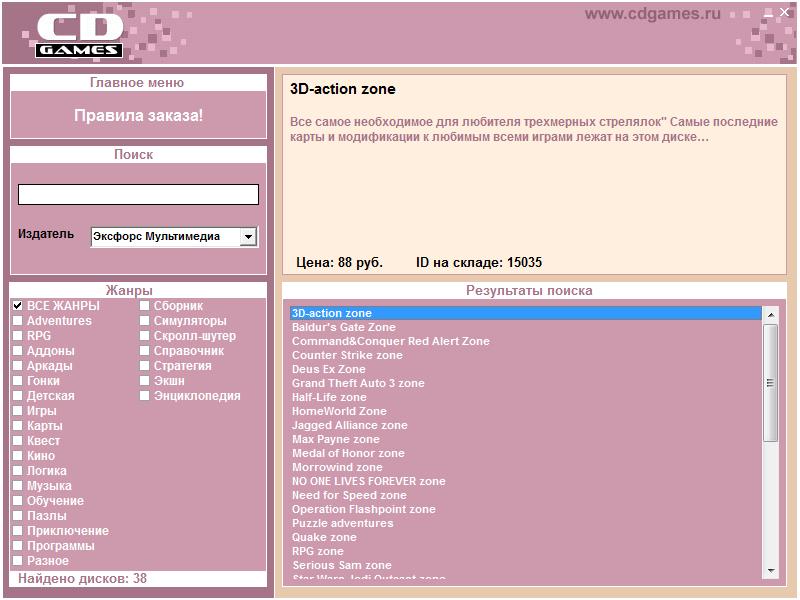Screen dimensions: 800x600
Task: Enable the Adventures genre checkbox
Action: click(x=18, y=320)
